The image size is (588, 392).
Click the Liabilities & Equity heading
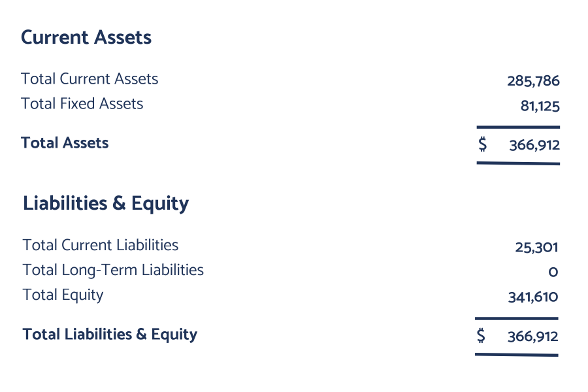(x=106, y=204)
